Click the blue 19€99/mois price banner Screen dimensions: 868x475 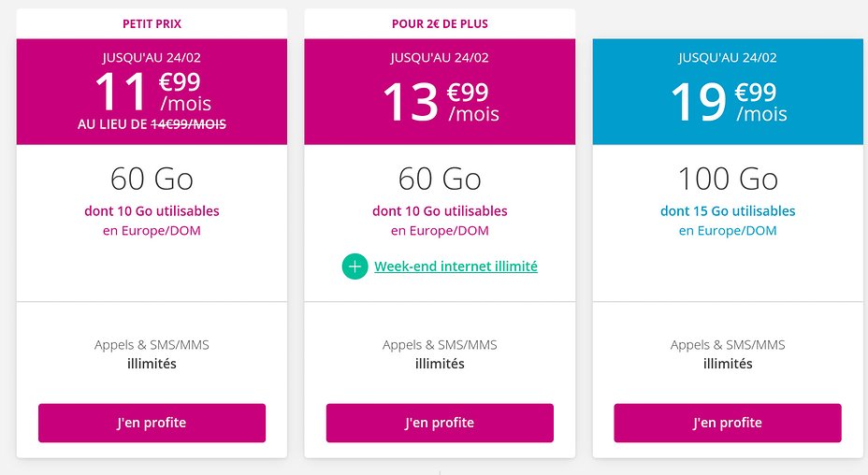[x=728, y=92]
